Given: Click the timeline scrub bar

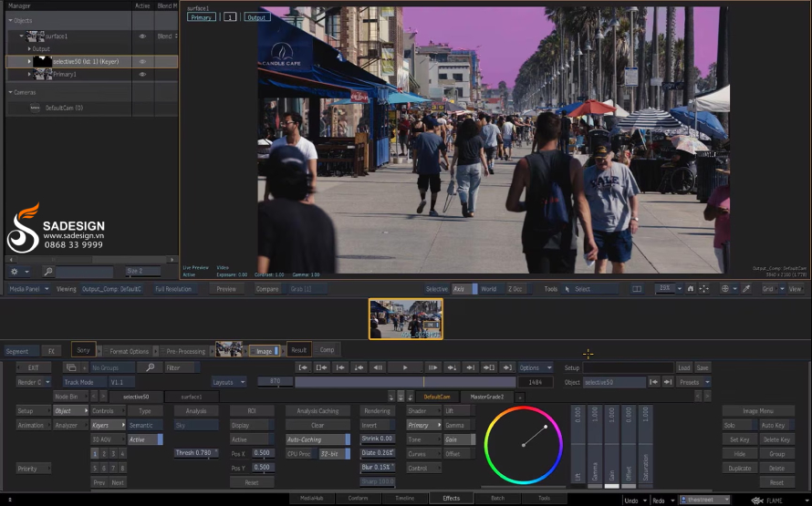Looking at the screenshot, I should point(405,382).
